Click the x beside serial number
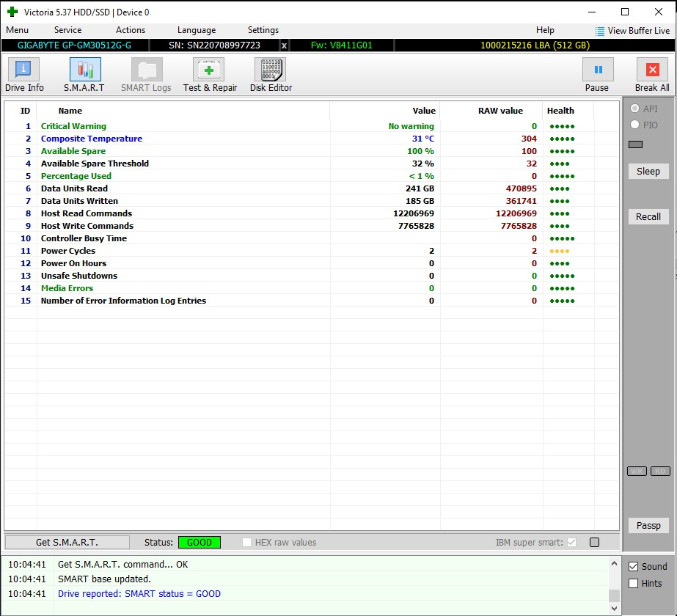The image size is (677, 616). pos(285,45)
